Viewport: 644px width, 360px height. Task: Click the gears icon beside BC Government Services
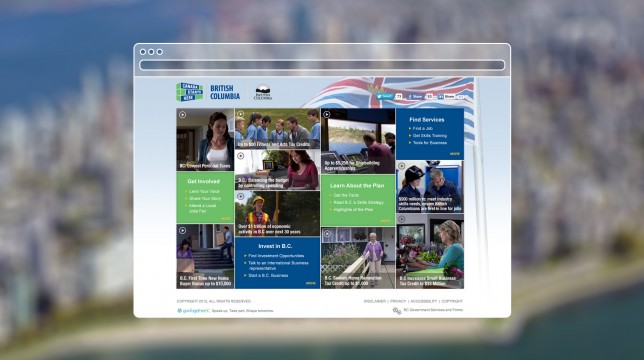(397, 311)
